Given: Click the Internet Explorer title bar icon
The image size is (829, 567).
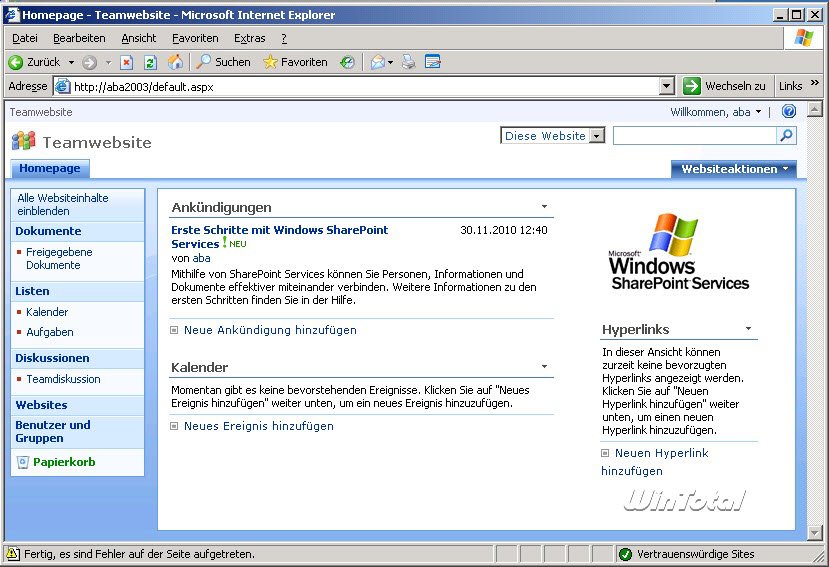Looking at the screenshot, I should tap(12, 15).
